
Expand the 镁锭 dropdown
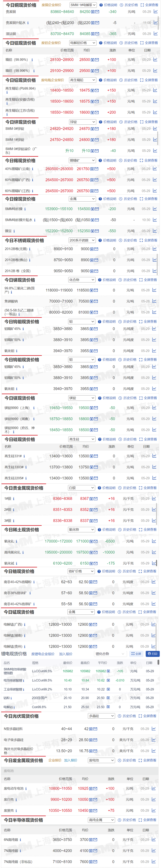(x=82, y=398)
